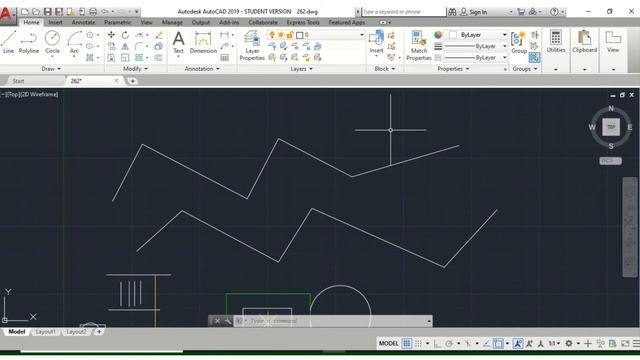This screenshot has height=360, width=640.
Task: Open the Parametric ribbon tab
Action: (x=118, y=22)
